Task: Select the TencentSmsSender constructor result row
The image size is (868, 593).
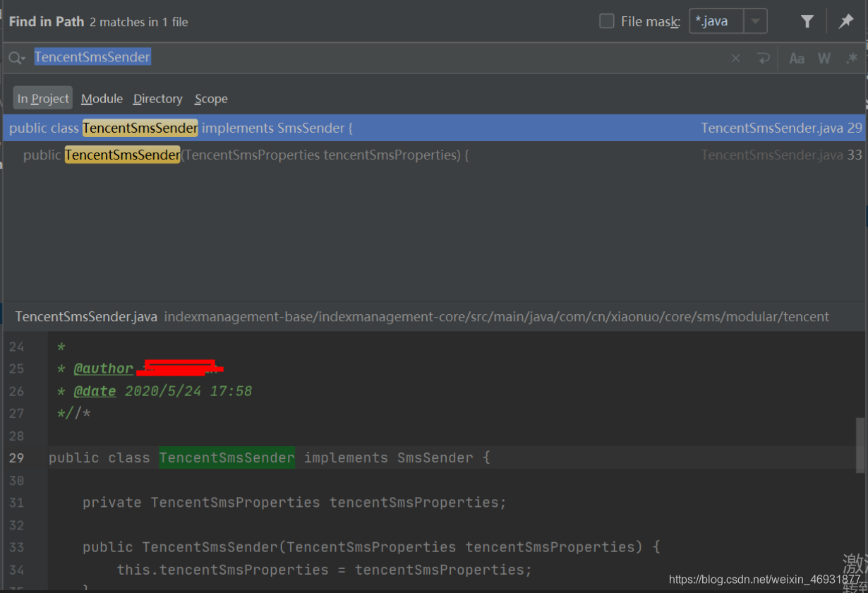Action: (x=434, y=155)
